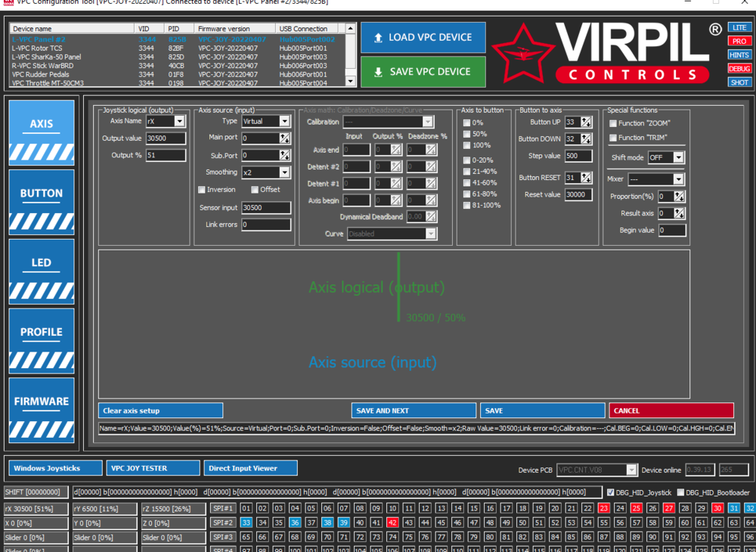
Task: Check the 41-60% range box
Action: pos(466,183)
